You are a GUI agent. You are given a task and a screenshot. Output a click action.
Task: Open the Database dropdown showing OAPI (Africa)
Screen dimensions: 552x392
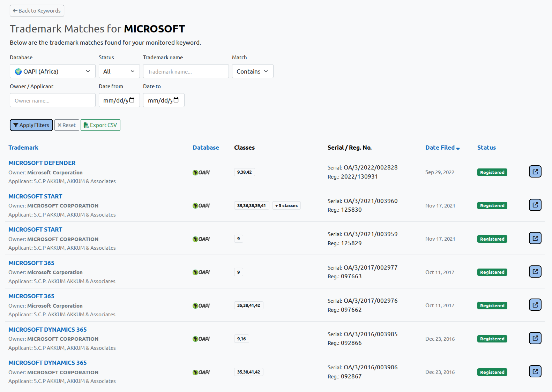tap(52, 71)
